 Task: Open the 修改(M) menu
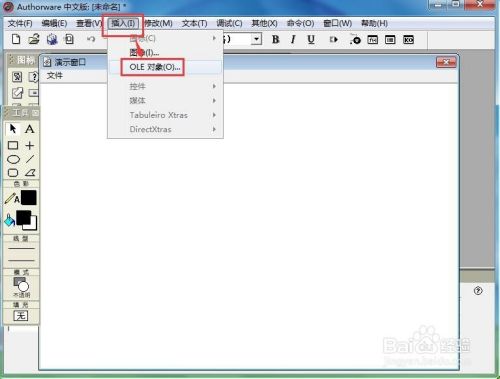click(x=158, y=23)
